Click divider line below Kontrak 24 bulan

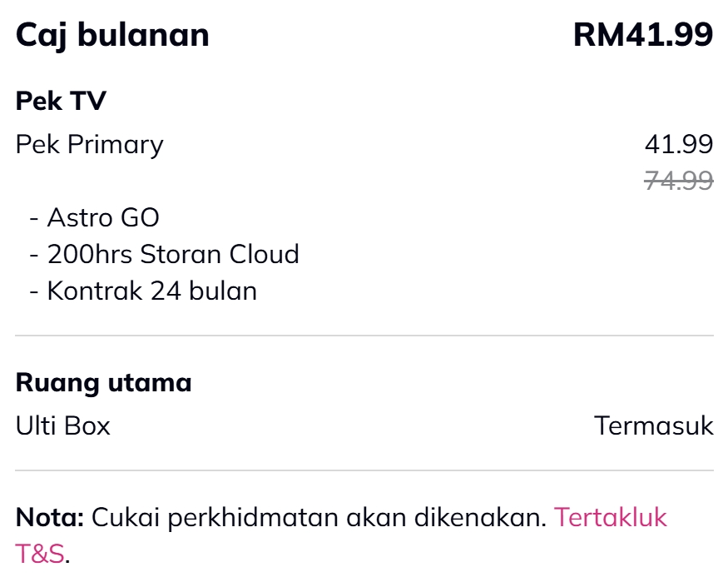(x=364, y=336)
